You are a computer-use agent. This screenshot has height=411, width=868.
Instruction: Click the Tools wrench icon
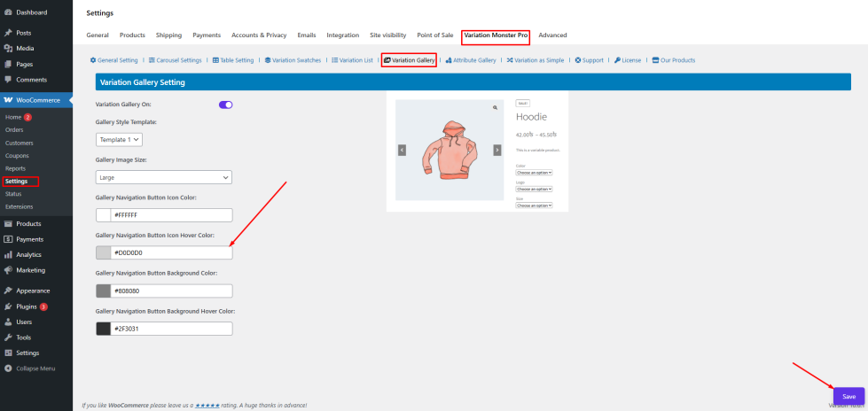(8, 337)
